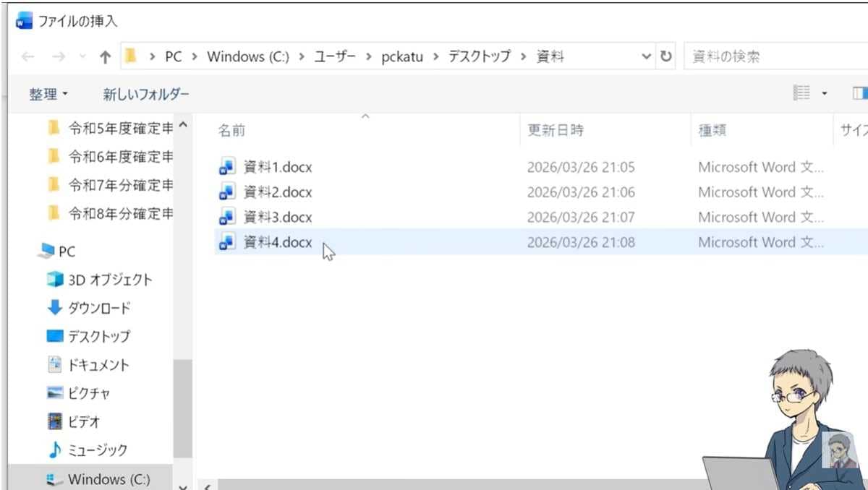Open the recent locations chevron
868x490 pixels.
[82, 56]
